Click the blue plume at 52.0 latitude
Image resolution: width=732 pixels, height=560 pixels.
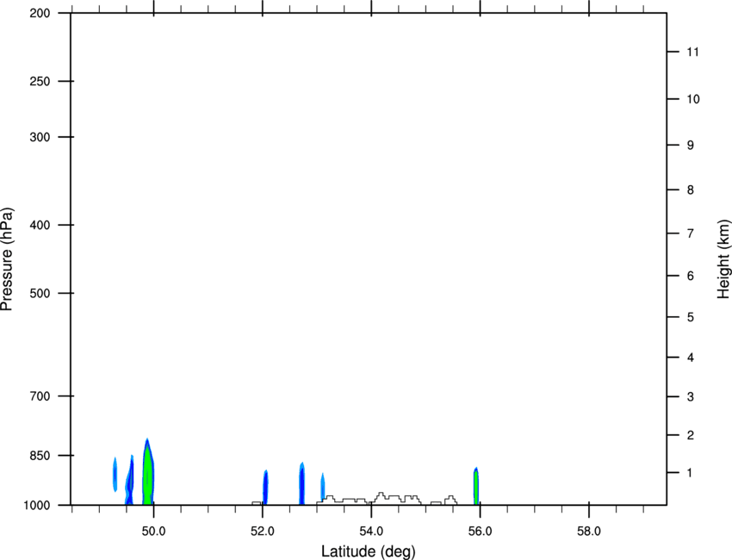click(265, 488)
